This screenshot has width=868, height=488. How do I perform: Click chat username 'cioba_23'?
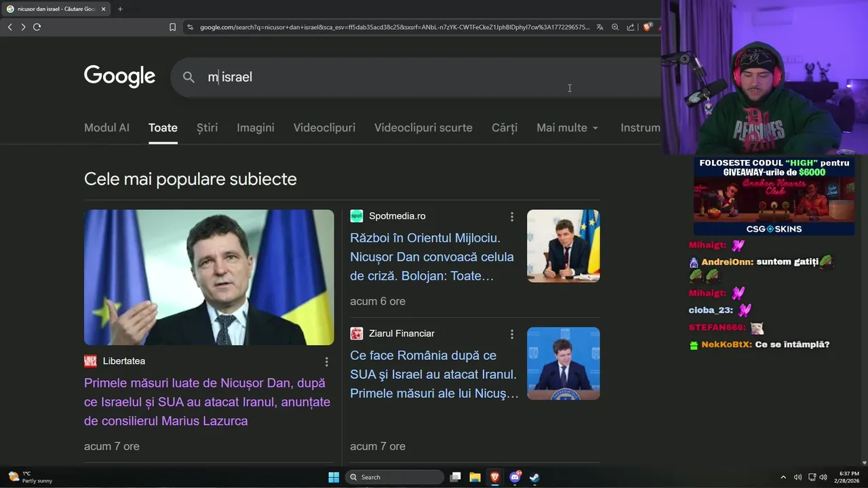pos(711,310)
